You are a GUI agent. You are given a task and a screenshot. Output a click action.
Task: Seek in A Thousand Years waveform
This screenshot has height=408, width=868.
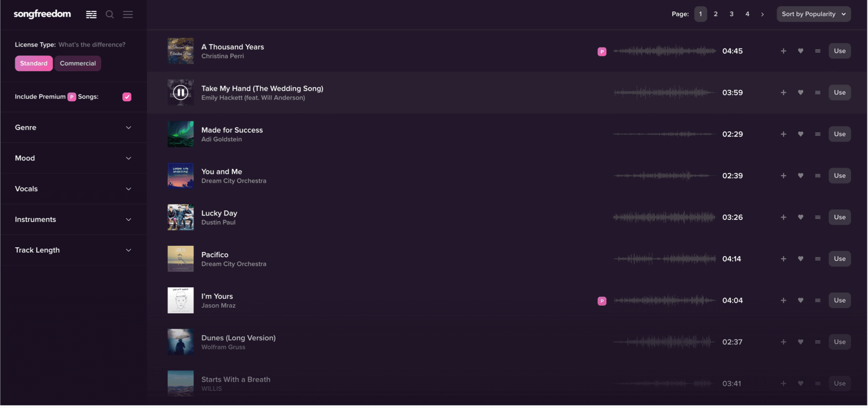[665, 51]
